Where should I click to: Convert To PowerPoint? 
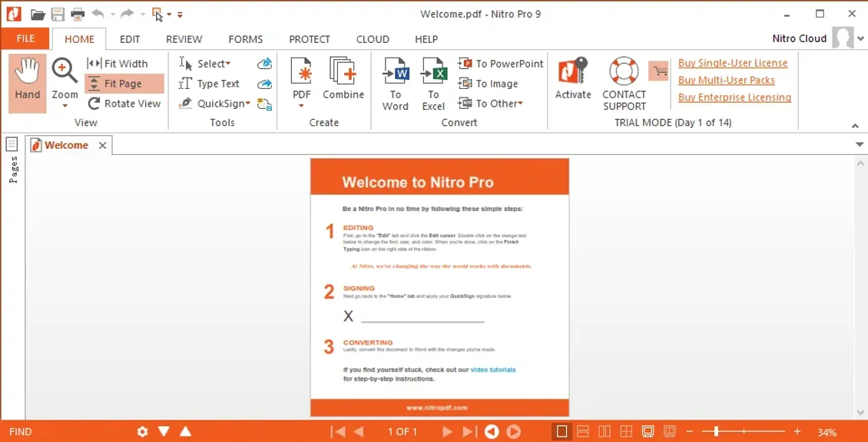tap(500, 64)
